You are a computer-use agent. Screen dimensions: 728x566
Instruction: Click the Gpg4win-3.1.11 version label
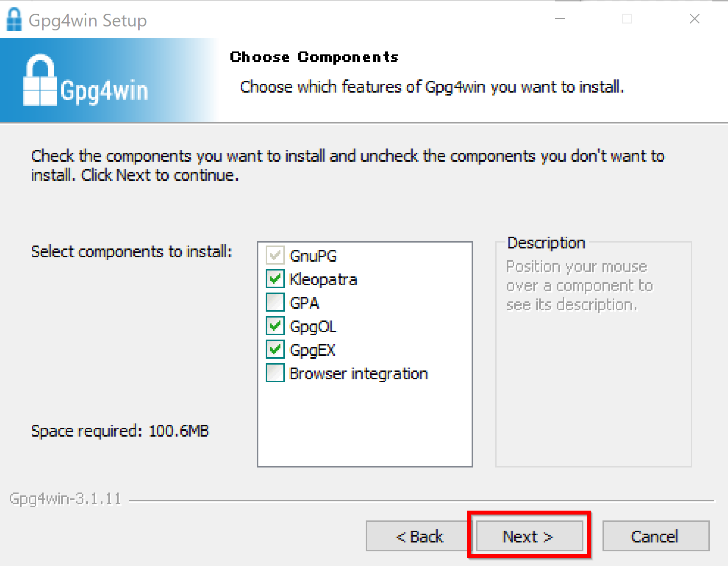tap(65, 499)
